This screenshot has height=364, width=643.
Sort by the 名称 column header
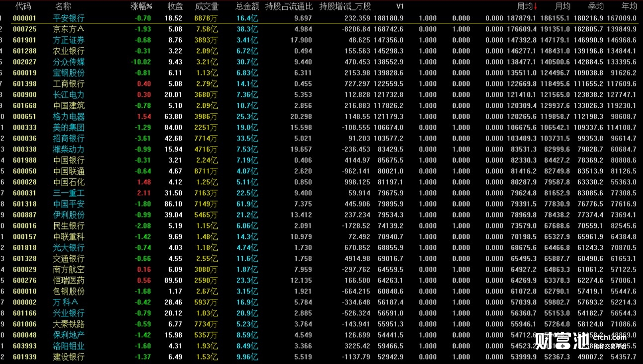click(x=63, y=6)
